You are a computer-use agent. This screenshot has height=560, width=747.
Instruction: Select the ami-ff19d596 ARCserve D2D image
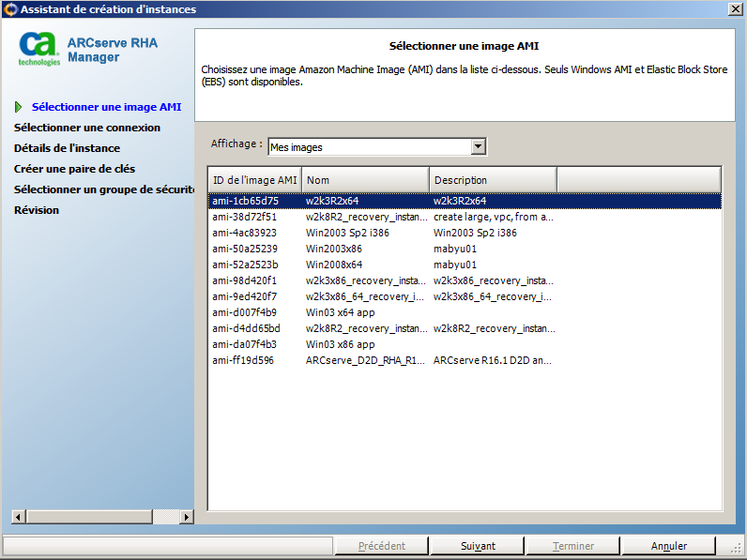[245, 360]
